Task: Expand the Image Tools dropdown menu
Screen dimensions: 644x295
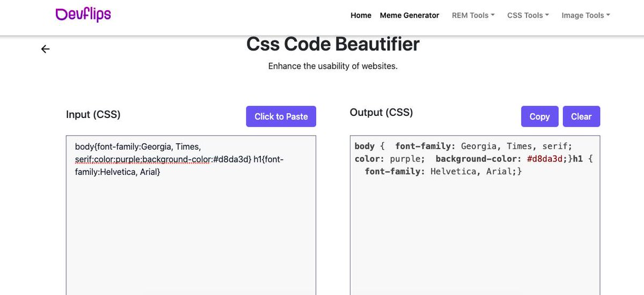Action: (x=586, y=15)
